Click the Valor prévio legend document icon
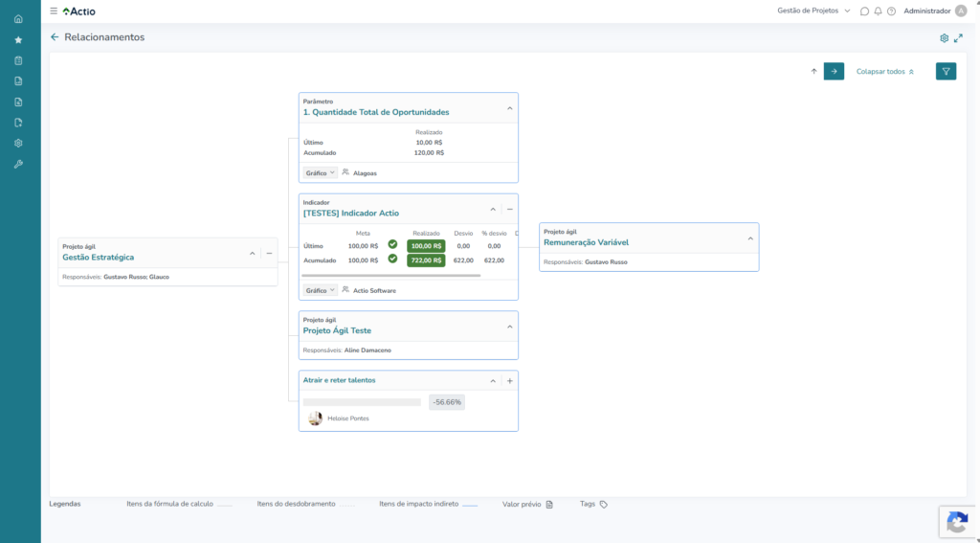The image size is (980, 543). click(x=549, y=504)
